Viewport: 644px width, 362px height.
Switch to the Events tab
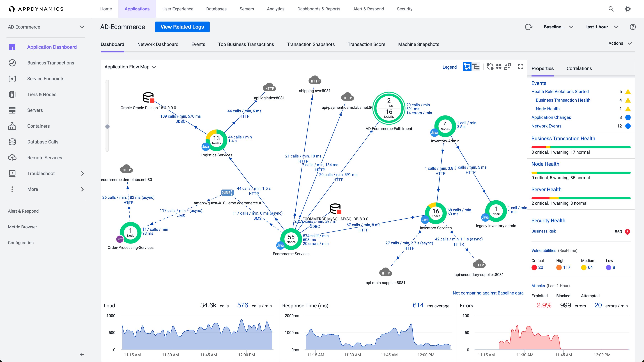[x=198, y=45]
